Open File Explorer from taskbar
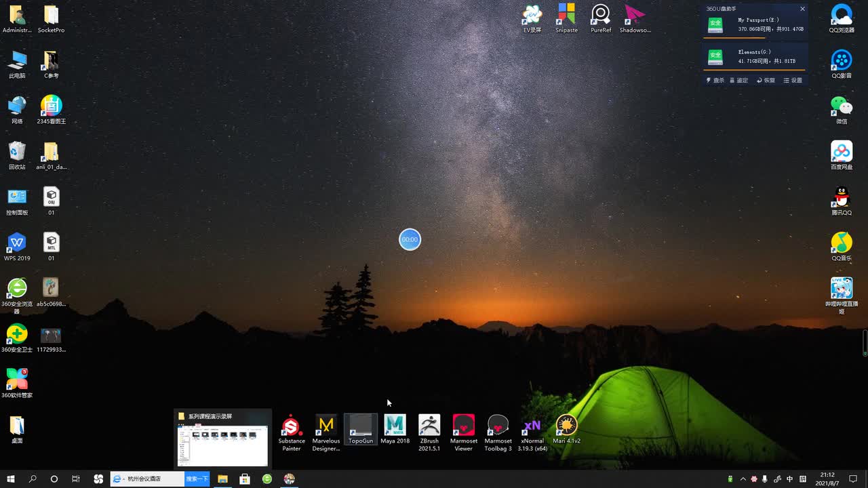The image size is (868, 488). (x=222, y=479)
